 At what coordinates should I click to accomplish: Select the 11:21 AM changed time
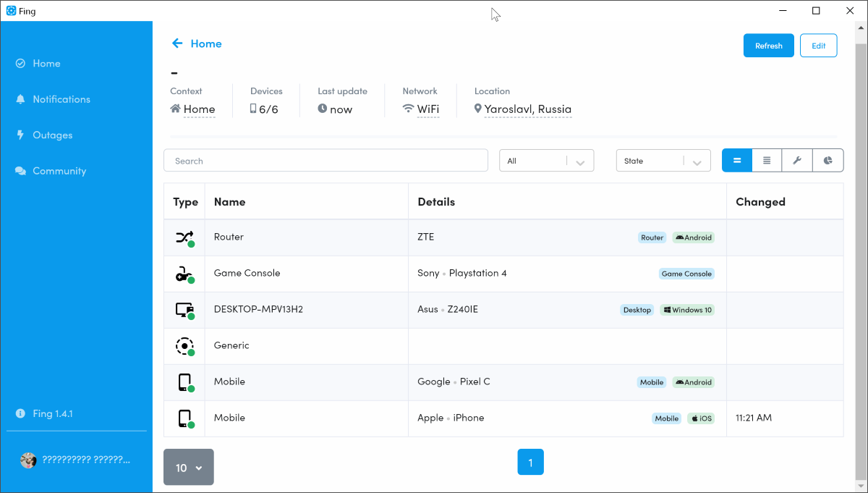(x=754, y=418)
